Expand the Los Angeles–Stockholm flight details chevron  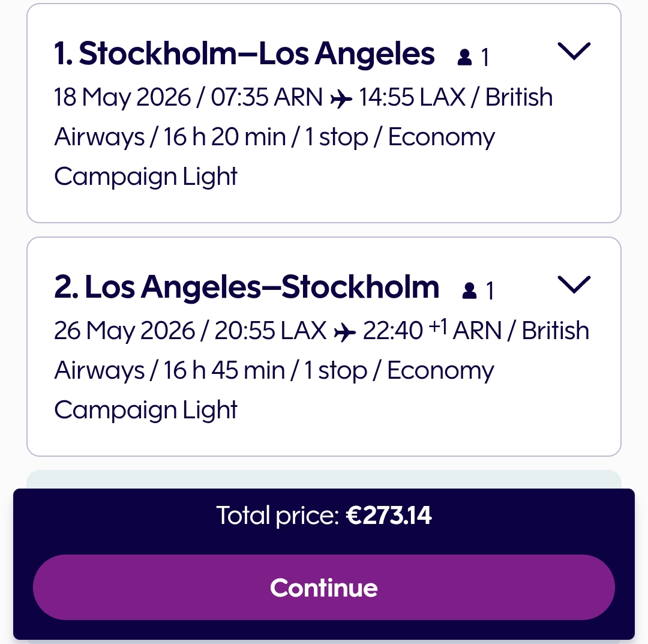[x=574, y=285]
